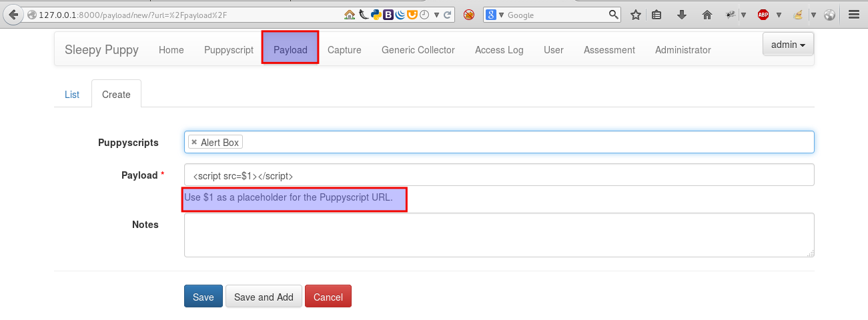Click the purple B Bootstrap icon

tap(388, 14)
